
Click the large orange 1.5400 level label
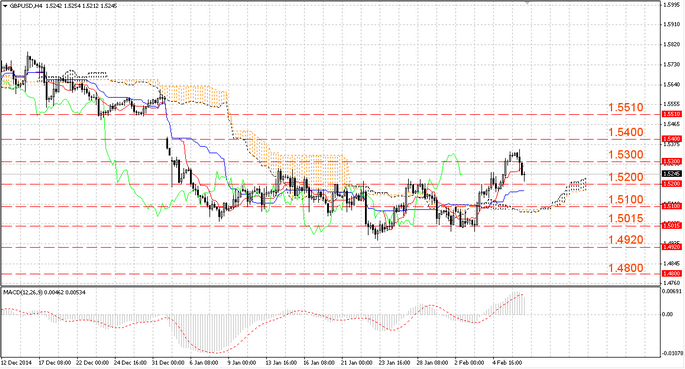[x=626, y=132]
